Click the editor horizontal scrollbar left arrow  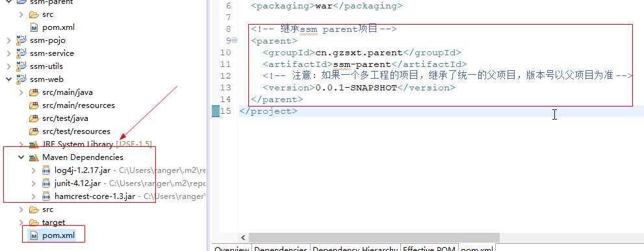243,238
